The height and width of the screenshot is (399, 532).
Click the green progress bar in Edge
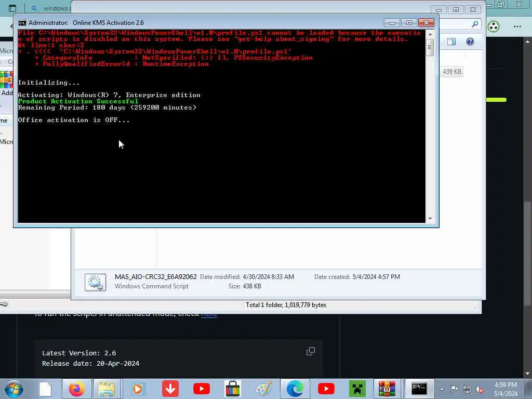(496, 100)
